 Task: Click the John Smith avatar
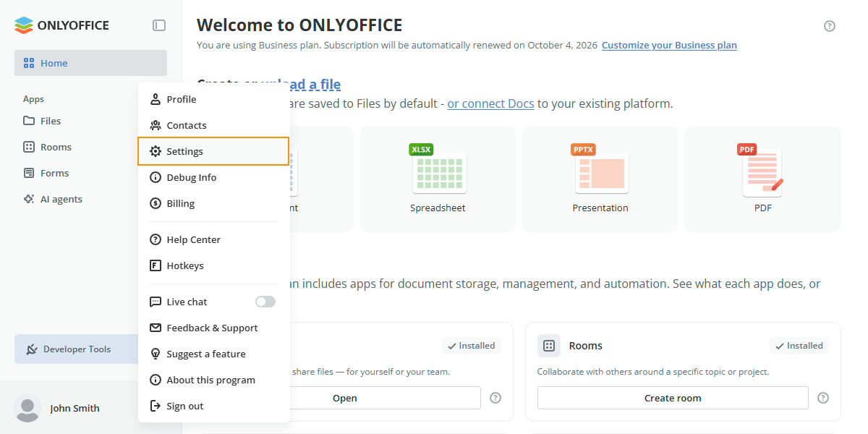(27, 408)
